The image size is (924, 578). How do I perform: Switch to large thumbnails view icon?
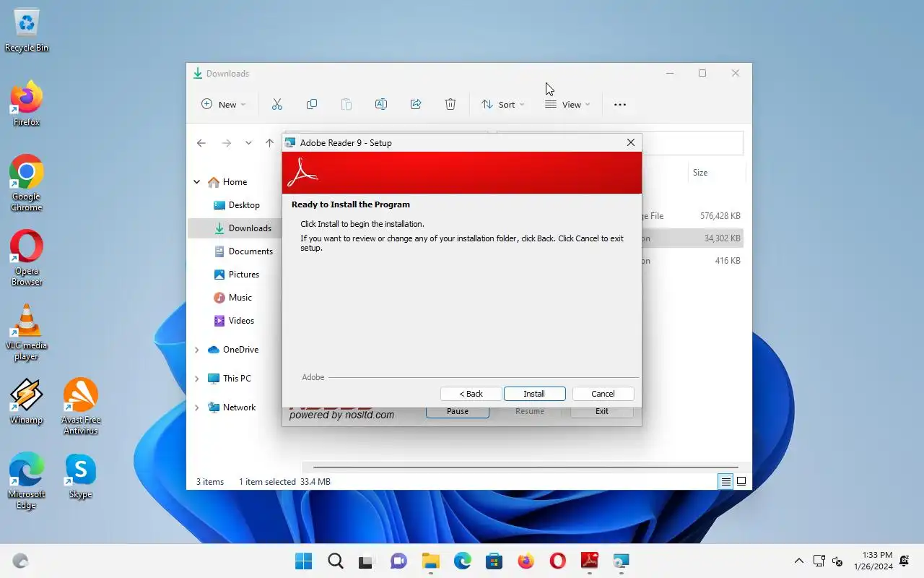click(741, 481)
